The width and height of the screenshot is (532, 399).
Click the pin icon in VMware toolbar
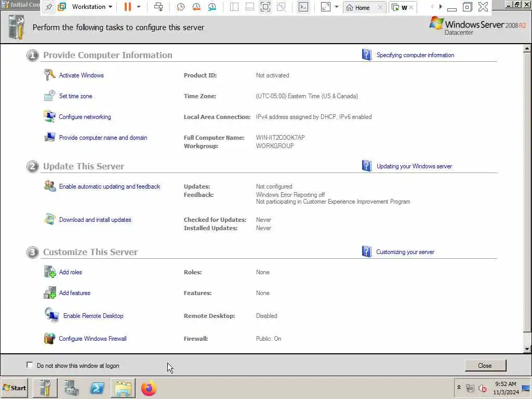point(49,7)
